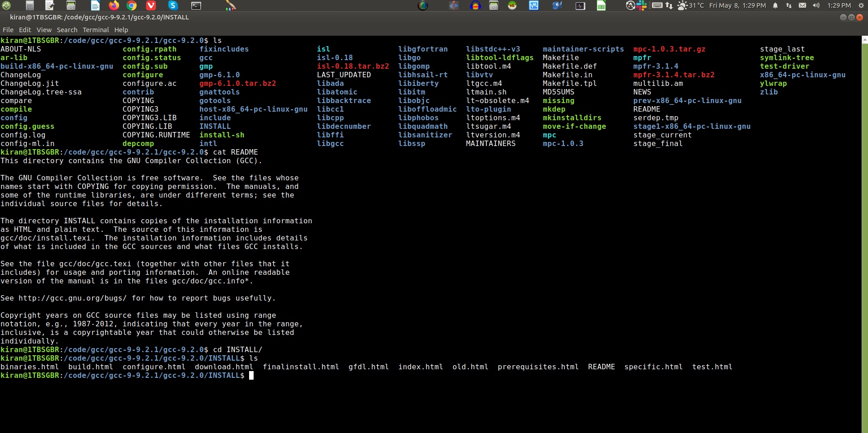Click the specific.html file name
Screen dimensions: 868x433
654,367
